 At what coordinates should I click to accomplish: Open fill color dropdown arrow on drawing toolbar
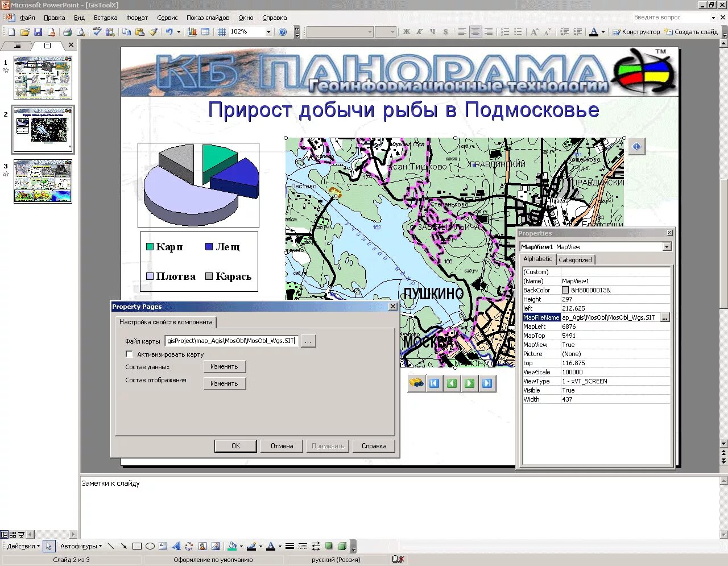tap(241, 546)
